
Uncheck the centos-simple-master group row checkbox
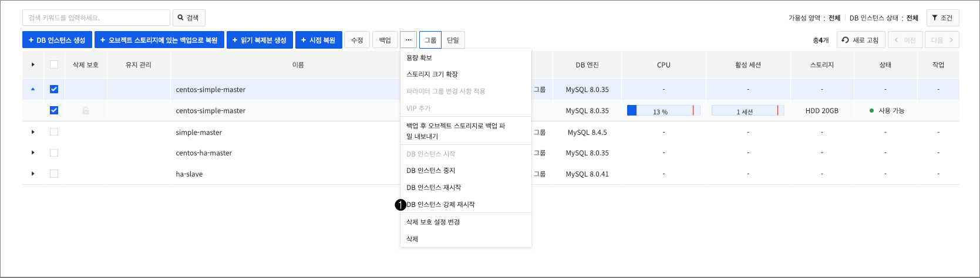(x=54, y=89)
